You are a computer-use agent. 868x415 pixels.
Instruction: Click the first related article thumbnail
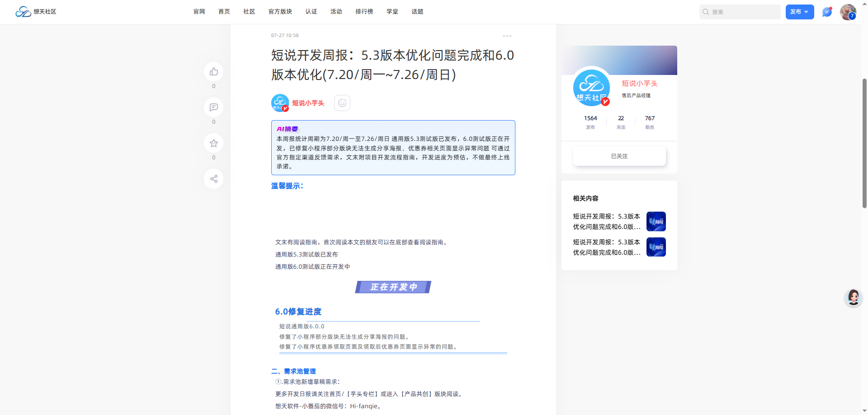(656, 221)
